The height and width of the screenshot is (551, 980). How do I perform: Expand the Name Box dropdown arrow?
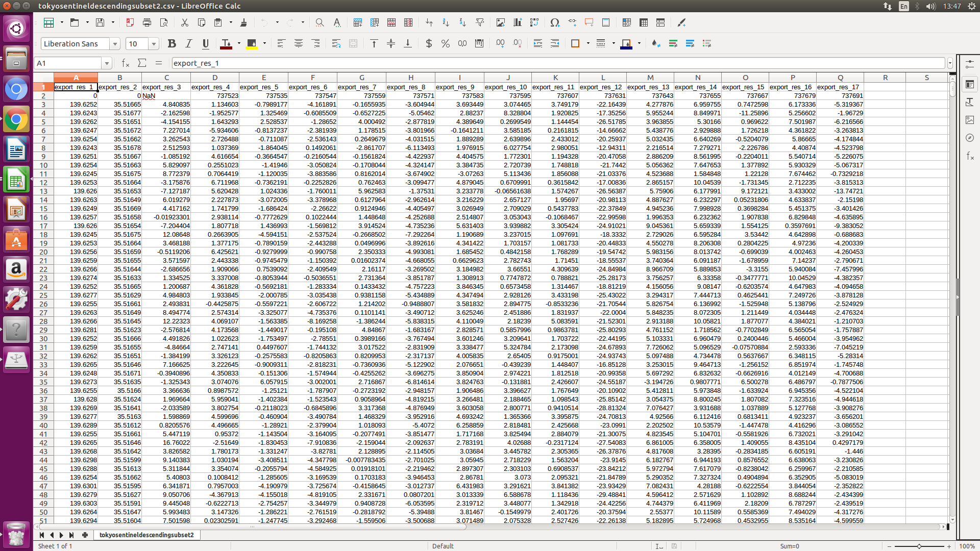tap(107, 63)
